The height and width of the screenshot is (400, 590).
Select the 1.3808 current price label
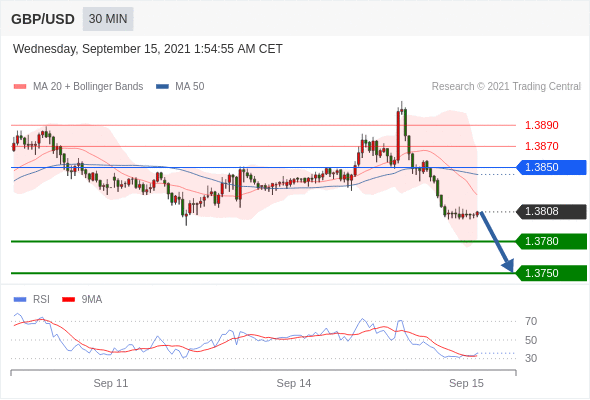coord(551,211)
